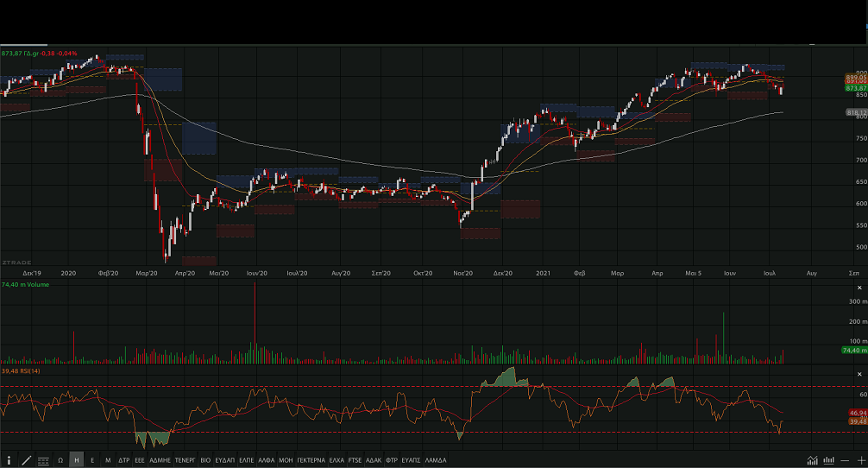This screenshot has height=468, width=868.
Task: Click the 873,87 green price tag on axis
Action: pos(856,88)
